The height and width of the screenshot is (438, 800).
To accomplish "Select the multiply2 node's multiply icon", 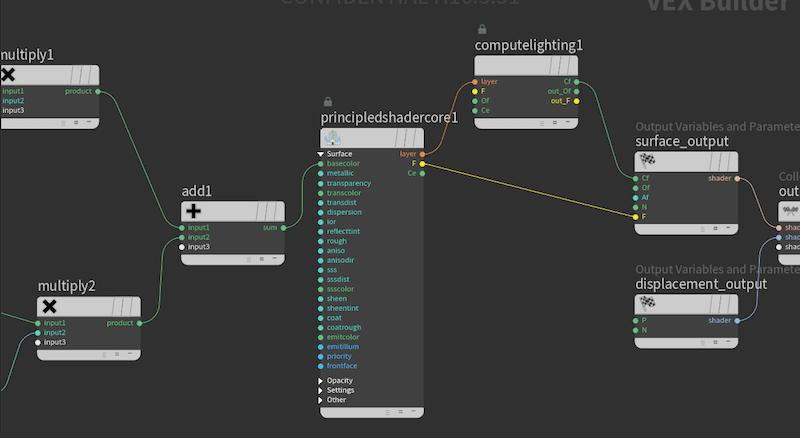I will (x=49, y=307).
